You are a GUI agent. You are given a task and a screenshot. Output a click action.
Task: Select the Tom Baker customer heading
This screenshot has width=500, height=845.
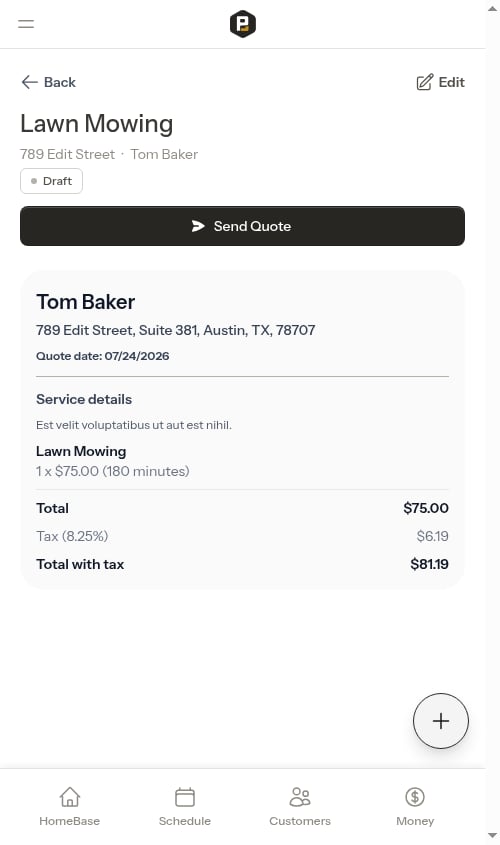point(85,302)
